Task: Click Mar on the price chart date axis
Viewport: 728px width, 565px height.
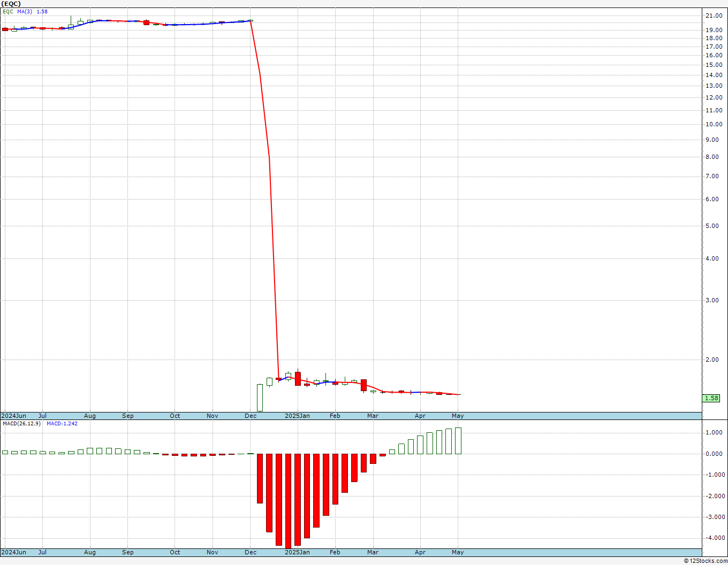Action: [x=373, y=416]
